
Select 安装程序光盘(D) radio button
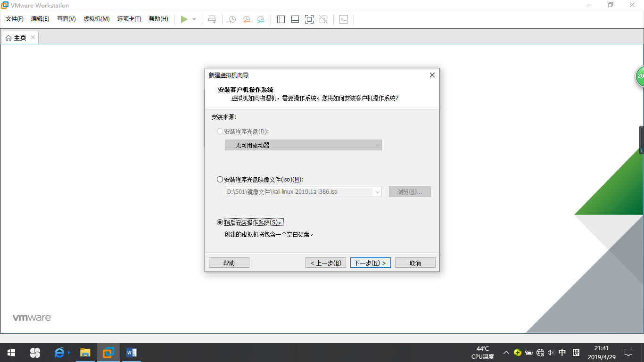[x=220, y=132]
